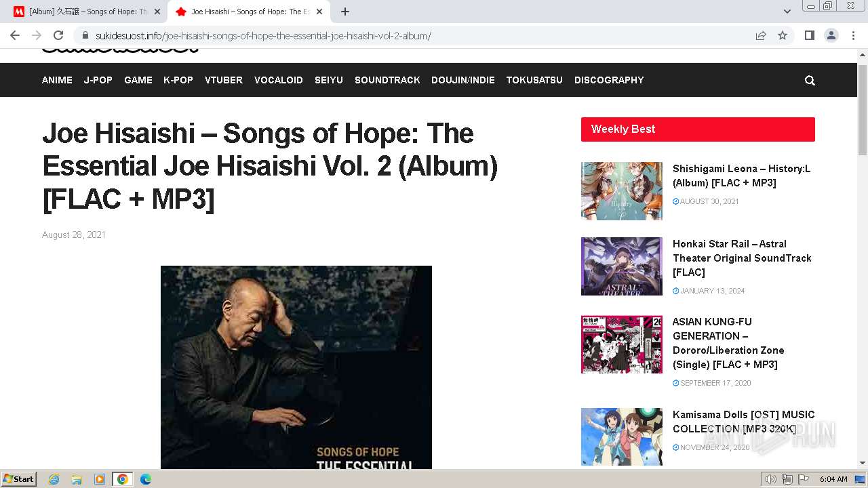The height and width of the screenshot is (488, 868).
Task: Open the Chrome profile avatar icon
Action: 831,35
